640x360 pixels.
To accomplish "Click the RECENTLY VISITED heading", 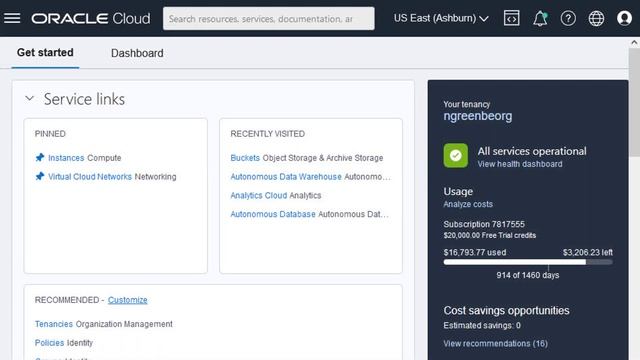I will [x=267, y=134].
